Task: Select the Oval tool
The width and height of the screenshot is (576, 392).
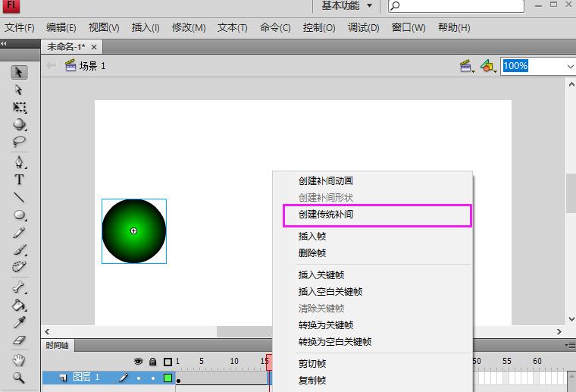Action: 19,215
